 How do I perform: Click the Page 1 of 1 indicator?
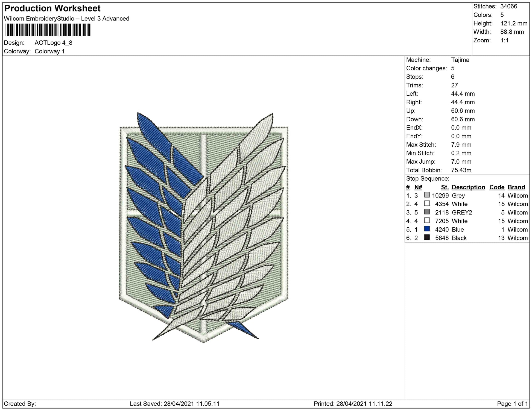click(512, 404)
